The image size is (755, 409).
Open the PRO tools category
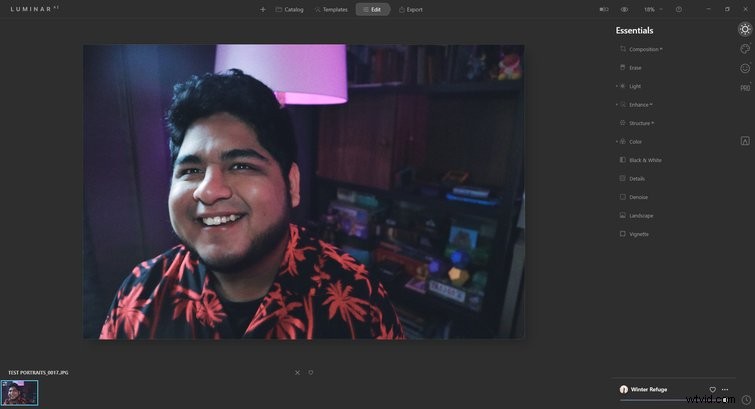745,88
